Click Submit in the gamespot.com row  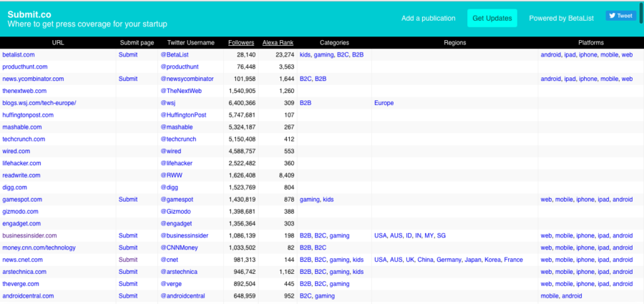pos(128,200)
